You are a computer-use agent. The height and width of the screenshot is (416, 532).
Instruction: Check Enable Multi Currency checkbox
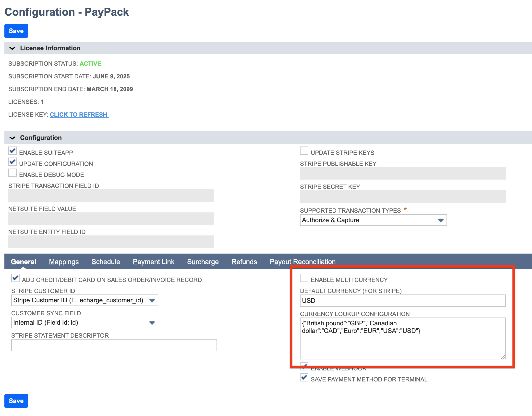[304, 278]
